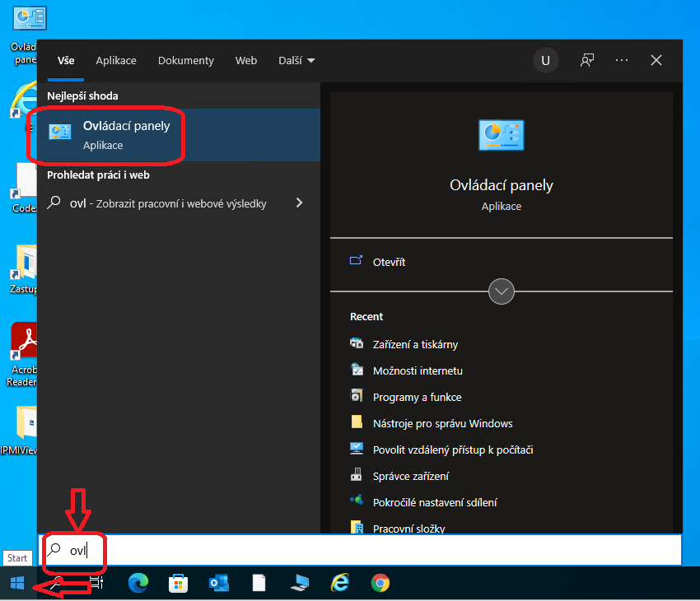The image size is (700, 601).
Task: Expand the Další filter dropdown
Action: pos(296,60)
